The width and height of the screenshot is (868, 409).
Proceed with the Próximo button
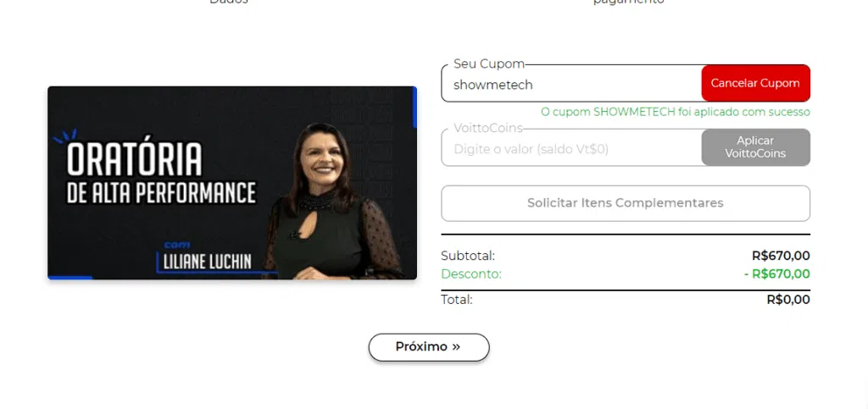point(429,347)
